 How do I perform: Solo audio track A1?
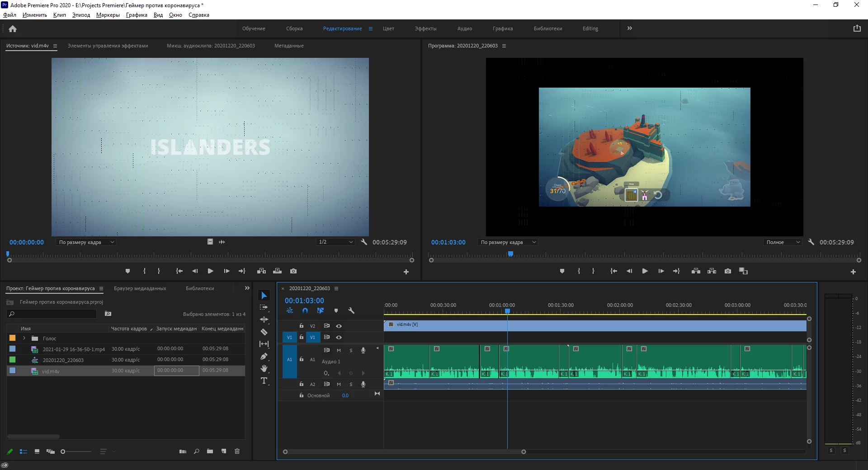[351, 350]
